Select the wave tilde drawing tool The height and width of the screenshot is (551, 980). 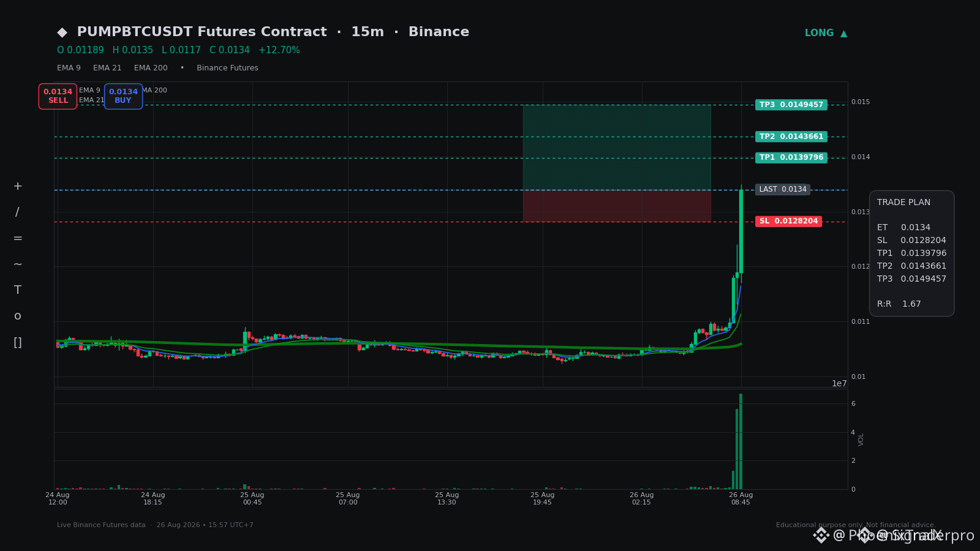pyautogui.click(x=18, y=264)
